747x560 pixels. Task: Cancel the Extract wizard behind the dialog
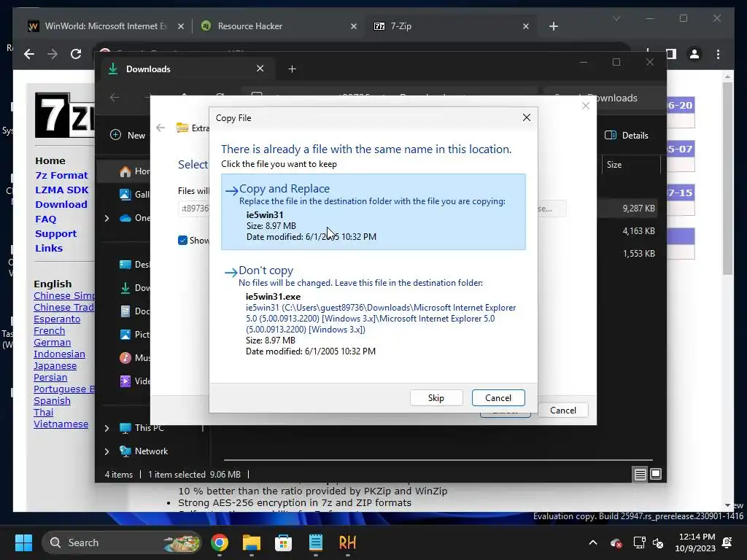coord(562,410)
